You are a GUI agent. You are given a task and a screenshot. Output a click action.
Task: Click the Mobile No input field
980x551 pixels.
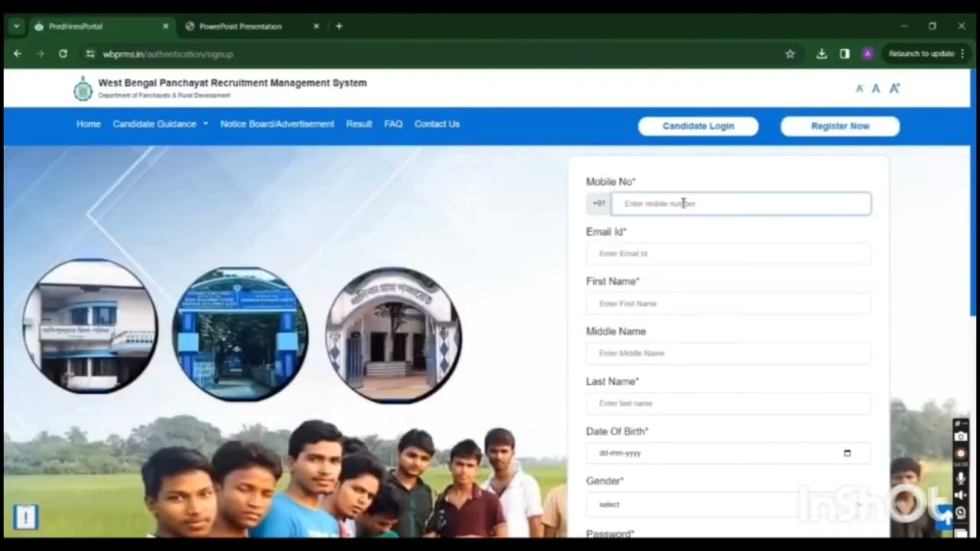(x=741, y=204)
